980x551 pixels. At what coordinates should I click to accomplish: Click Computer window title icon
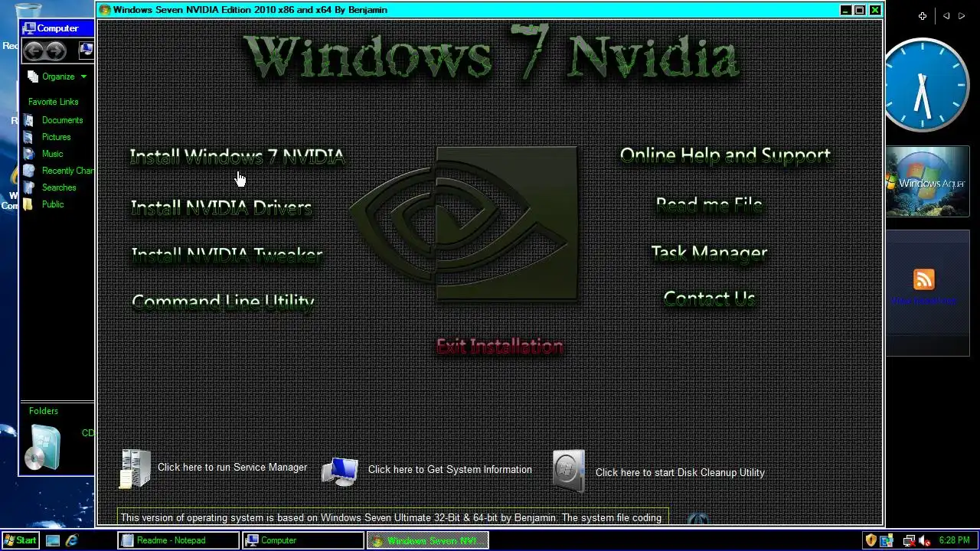pos(29,28)
